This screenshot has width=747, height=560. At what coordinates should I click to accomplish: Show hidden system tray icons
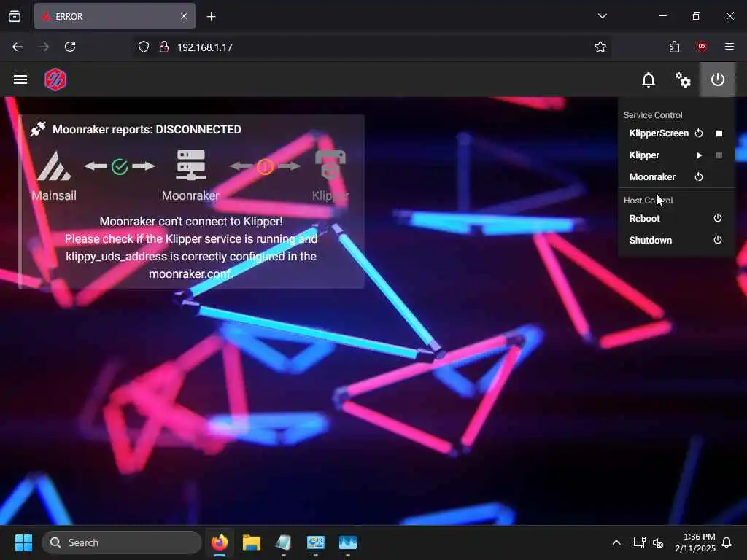pyautogui.click(x=616, y=542)
